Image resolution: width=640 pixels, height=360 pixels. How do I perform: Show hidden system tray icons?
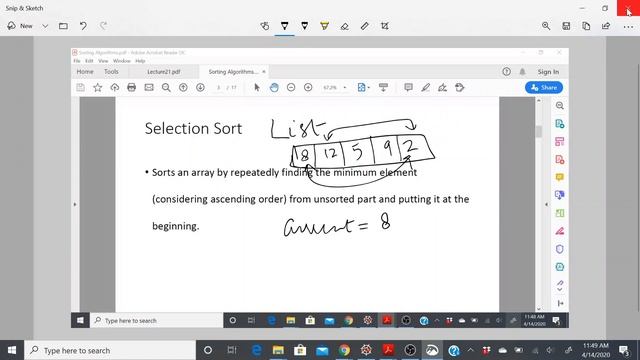coord(471,350)
